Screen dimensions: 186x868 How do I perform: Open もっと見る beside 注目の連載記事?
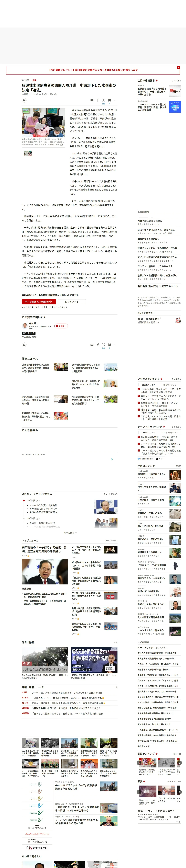tap(176, 81)
